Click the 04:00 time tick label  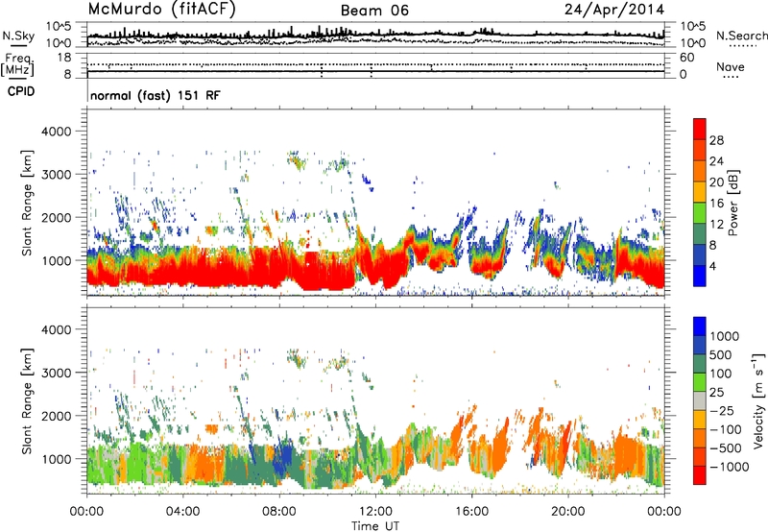[182, 512]
